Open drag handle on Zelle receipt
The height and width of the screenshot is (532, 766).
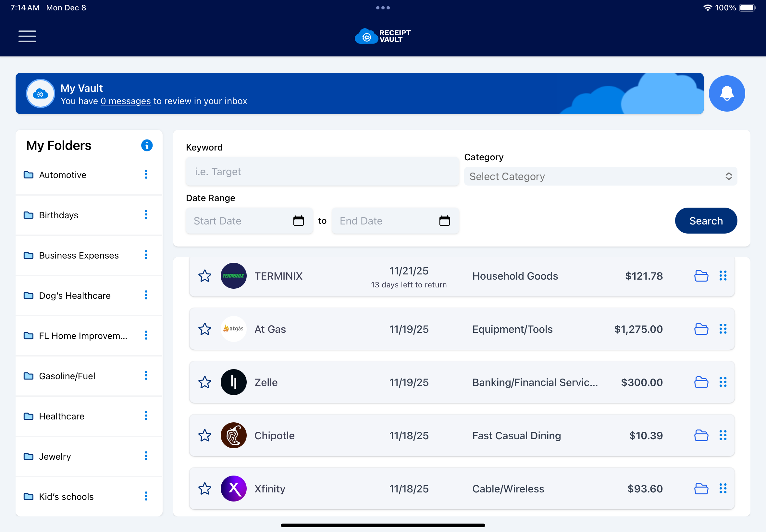pos(723,382)
